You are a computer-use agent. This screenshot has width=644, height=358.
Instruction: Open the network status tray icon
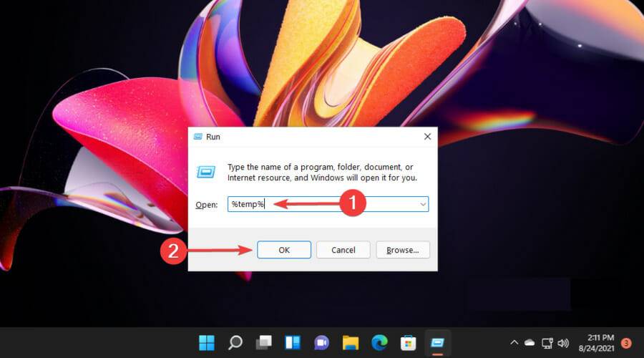pos(547,343)
